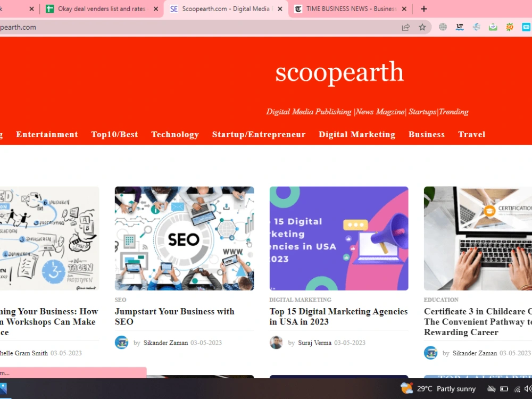
Task: Open the SEO article thumbnail image
Action: 184,238
